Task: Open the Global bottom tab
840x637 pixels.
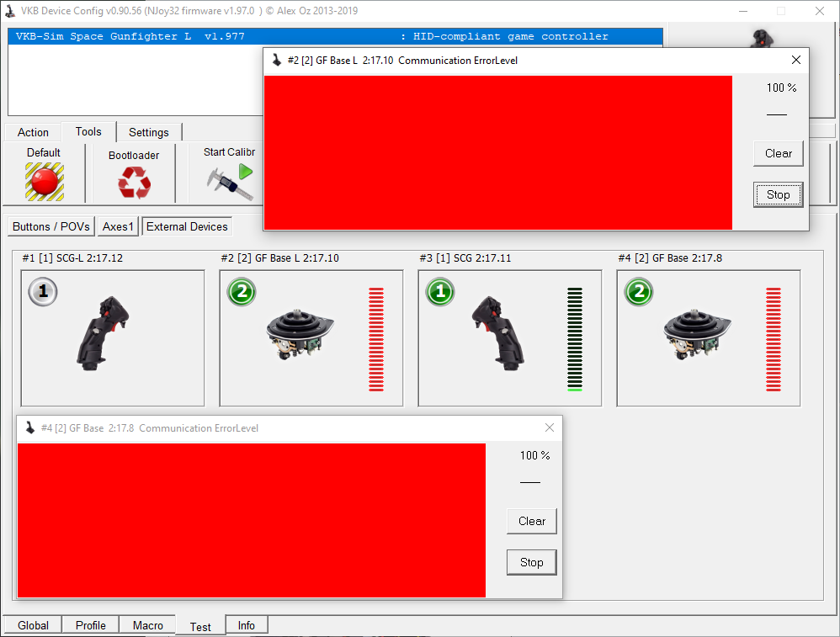Action: pos(33,625)
